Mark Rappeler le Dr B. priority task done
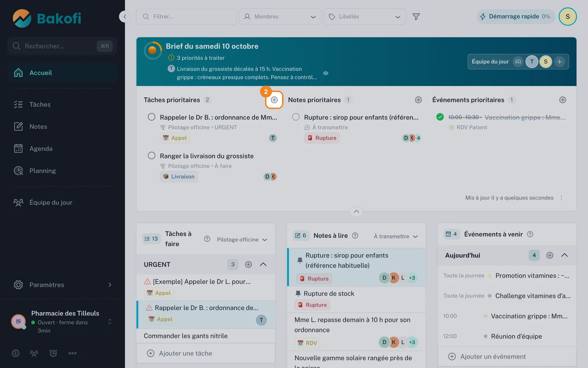This screenshot has height=368, width=588. click(x=151, y=117)
